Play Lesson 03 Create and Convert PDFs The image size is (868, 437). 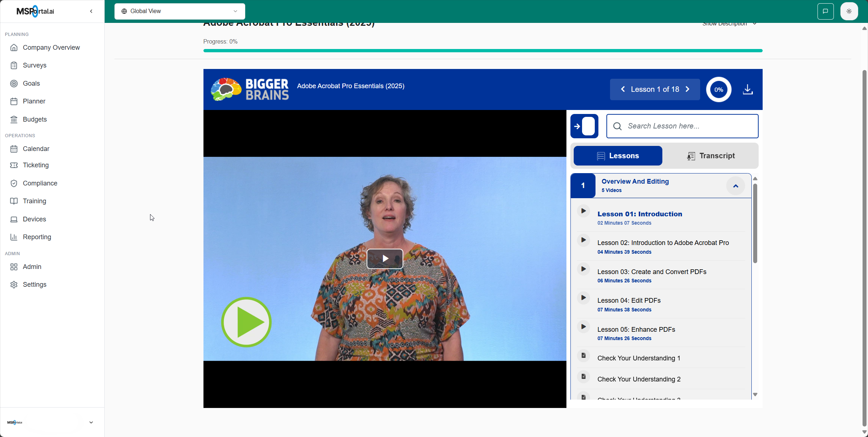583,269
